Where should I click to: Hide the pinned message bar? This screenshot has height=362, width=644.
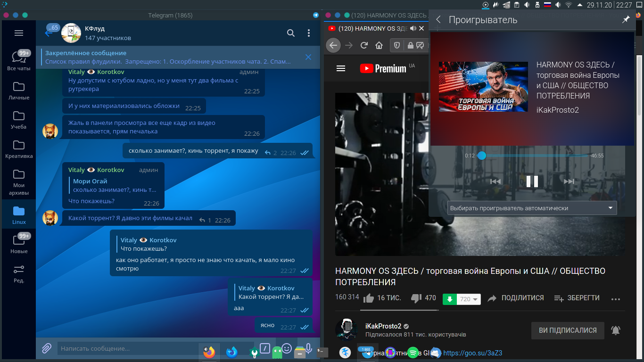308,57
